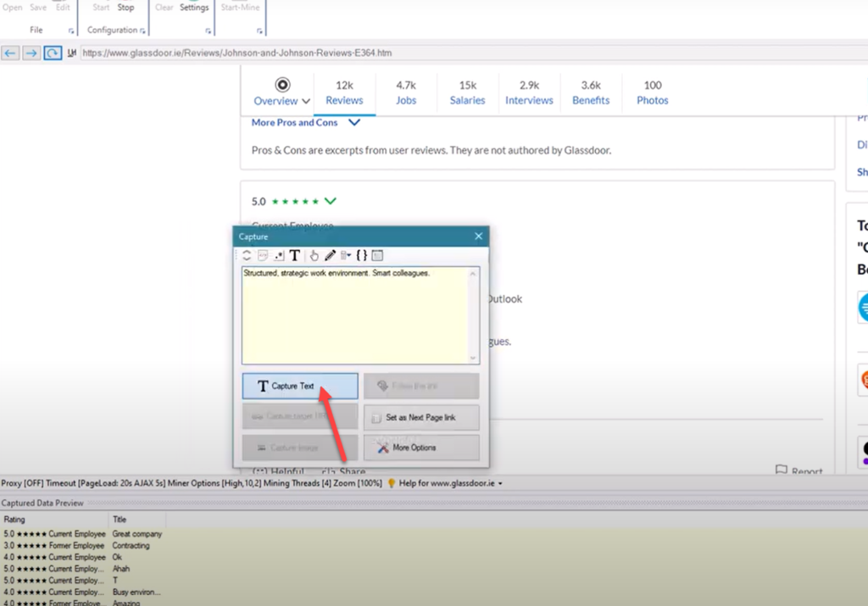Close the Capture dialog window
The image size is (868, 606).
pyautogui.click(x=478, y=236)
